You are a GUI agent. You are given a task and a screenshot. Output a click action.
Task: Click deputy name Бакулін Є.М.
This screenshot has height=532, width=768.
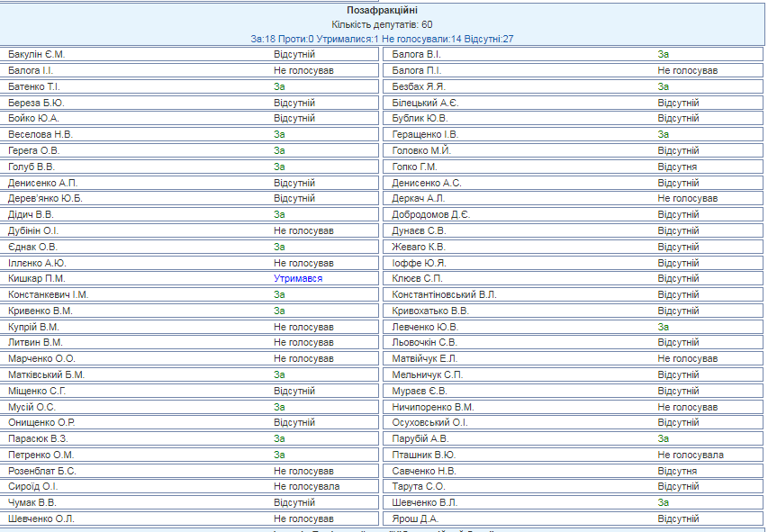(x=37, y=54)
